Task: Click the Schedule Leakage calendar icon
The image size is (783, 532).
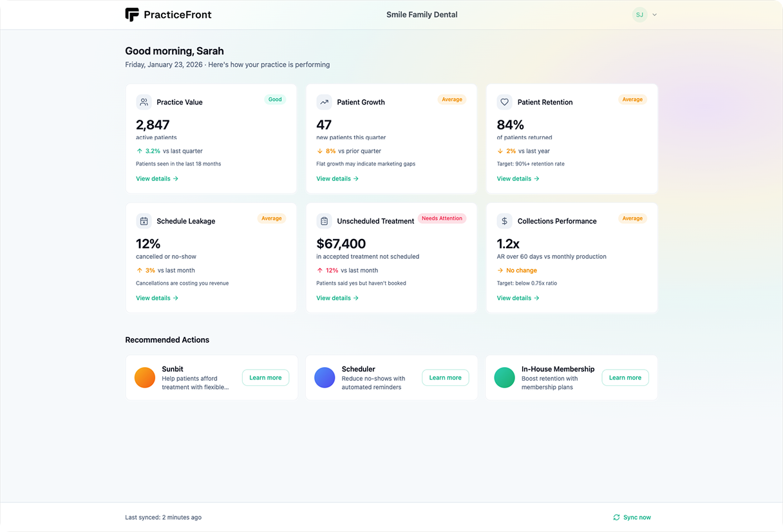Action: point(144,221)
